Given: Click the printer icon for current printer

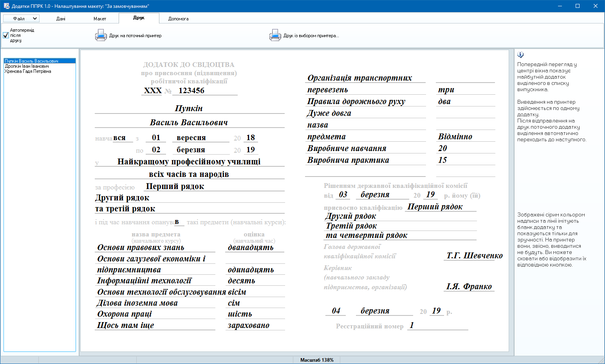Looking at the screenshot, I should [x=101, y=36].
